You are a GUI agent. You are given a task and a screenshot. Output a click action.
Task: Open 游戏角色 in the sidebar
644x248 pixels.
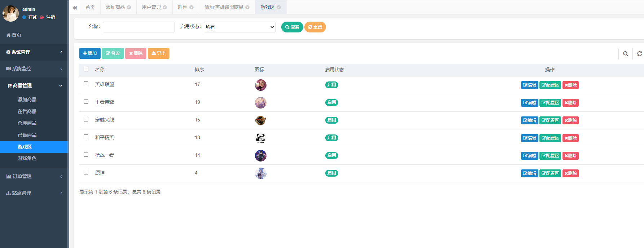27,158
